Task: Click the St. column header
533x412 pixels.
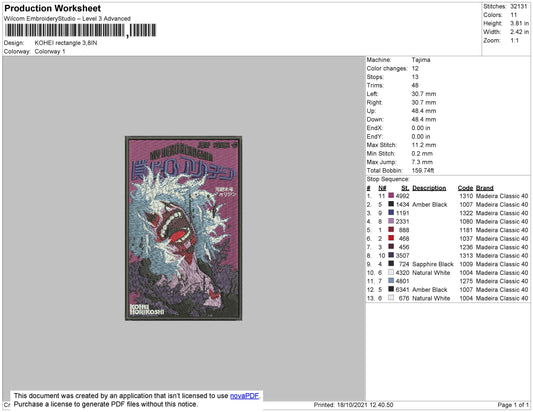Action: tap(405, 188)
